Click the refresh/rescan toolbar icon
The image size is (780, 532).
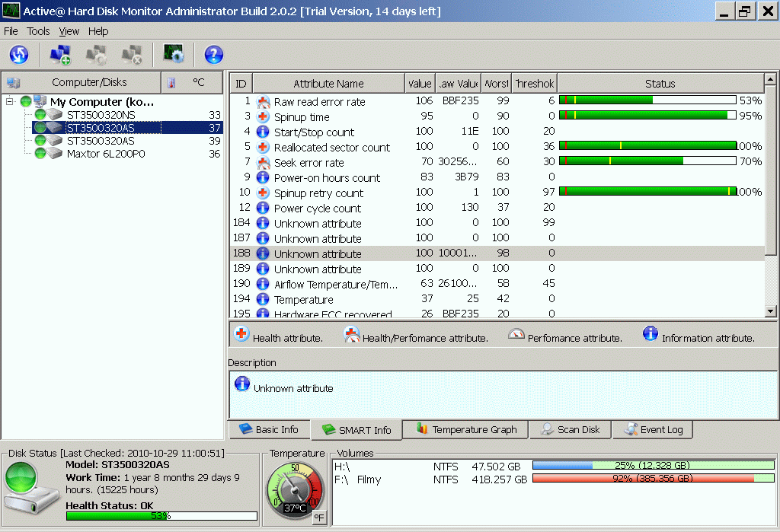19,54
